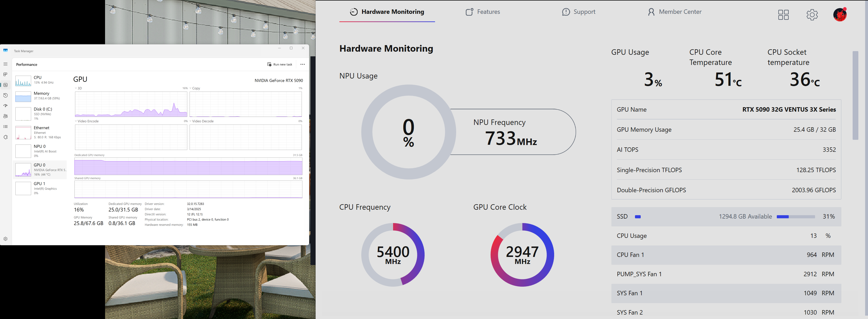Select Ethernet performance item

click(x=40, y=133)
